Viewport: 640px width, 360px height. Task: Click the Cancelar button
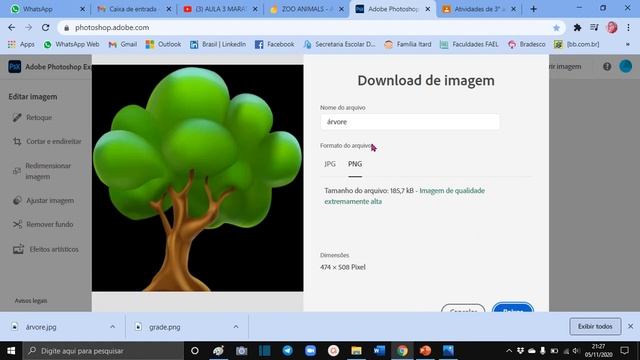pos(463,308)
